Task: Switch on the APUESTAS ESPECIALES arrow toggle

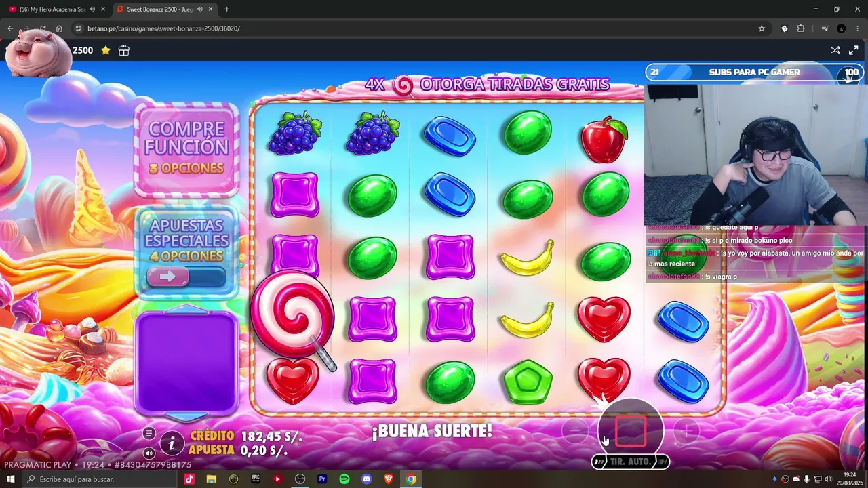Action: pyautogui.click(x=186, y=277)
